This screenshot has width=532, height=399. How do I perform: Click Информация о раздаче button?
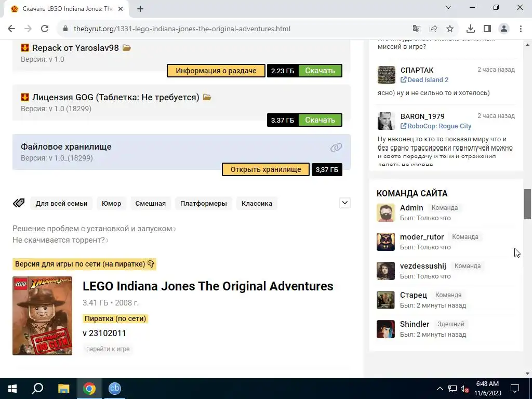(x=216, y=71)
